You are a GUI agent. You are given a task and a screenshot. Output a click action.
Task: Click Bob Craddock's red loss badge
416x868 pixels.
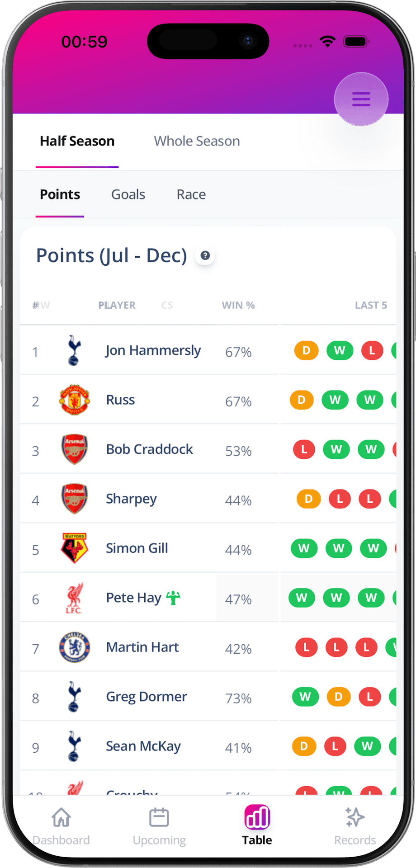(x=303, y=449)
